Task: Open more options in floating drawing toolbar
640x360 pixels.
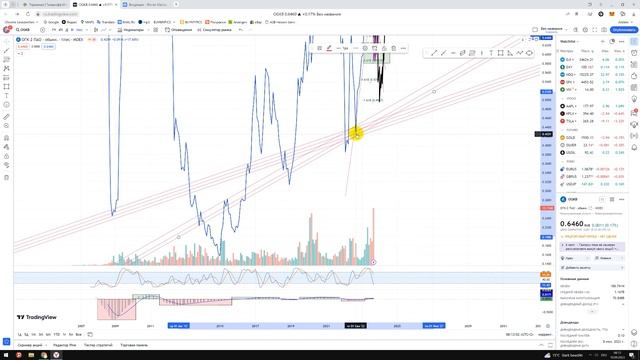Action: (x=403, y=48)
